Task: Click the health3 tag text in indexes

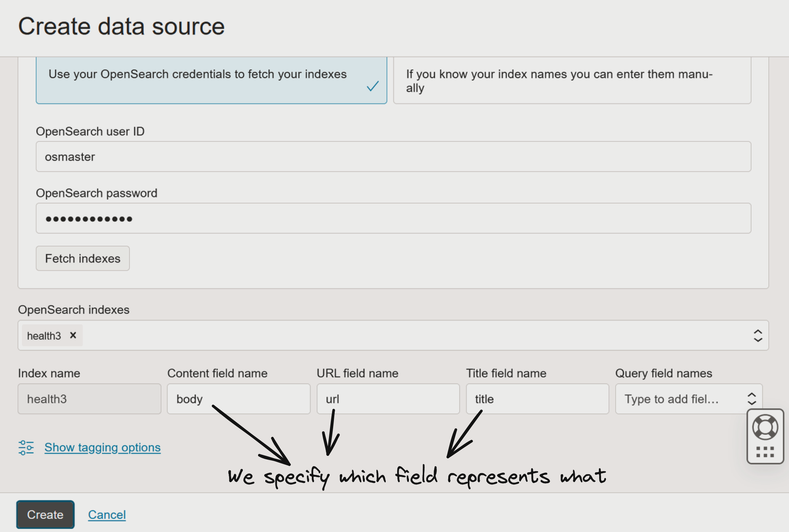Action: pos(44,336)
